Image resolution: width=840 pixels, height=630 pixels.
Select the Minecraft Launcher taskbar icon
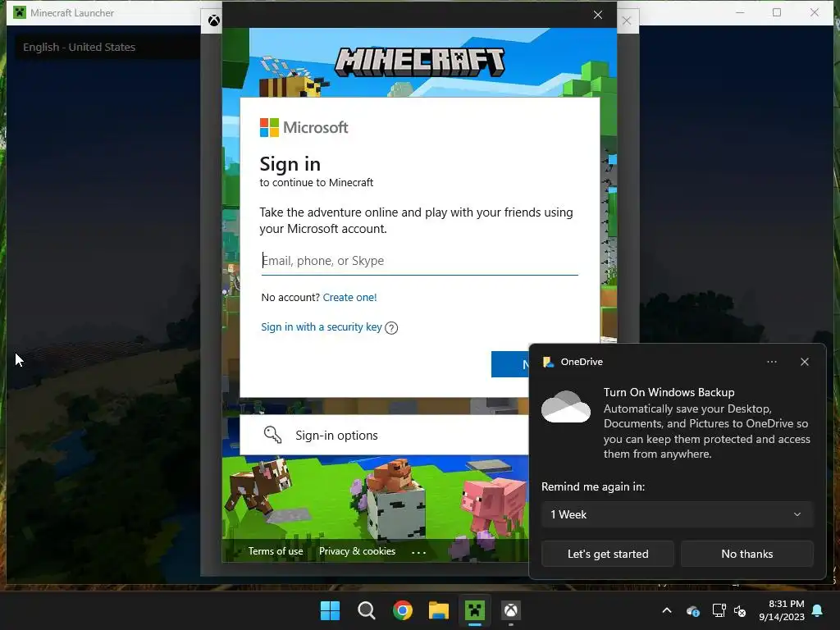pos(475,610)
